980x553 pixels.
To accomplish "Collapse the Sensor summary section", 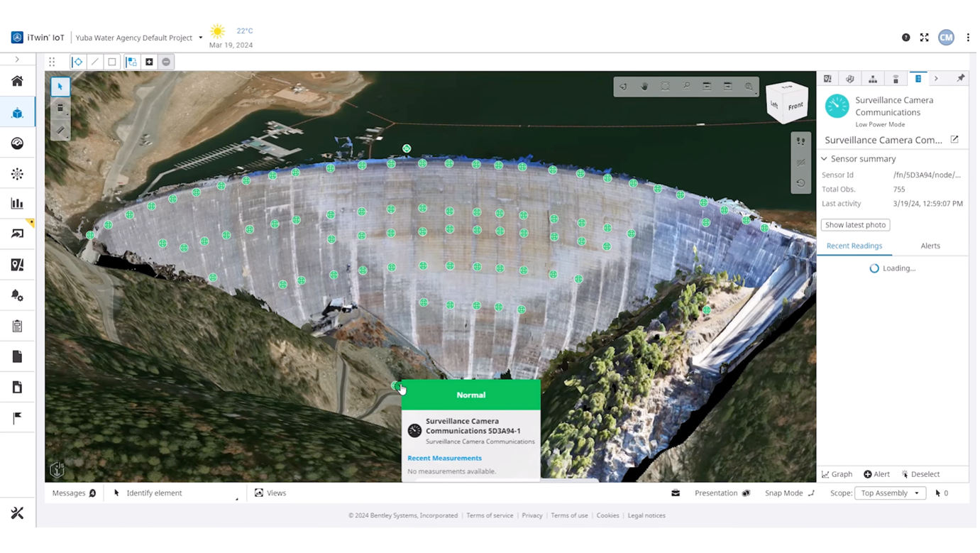I will [x=825, y=159].
